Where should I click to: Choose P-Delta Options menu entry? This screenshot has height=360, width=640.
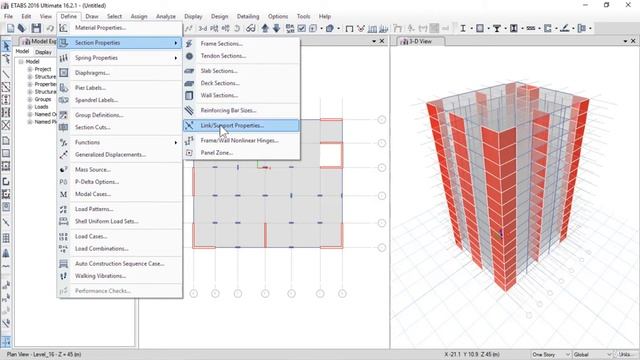point(120,182)
